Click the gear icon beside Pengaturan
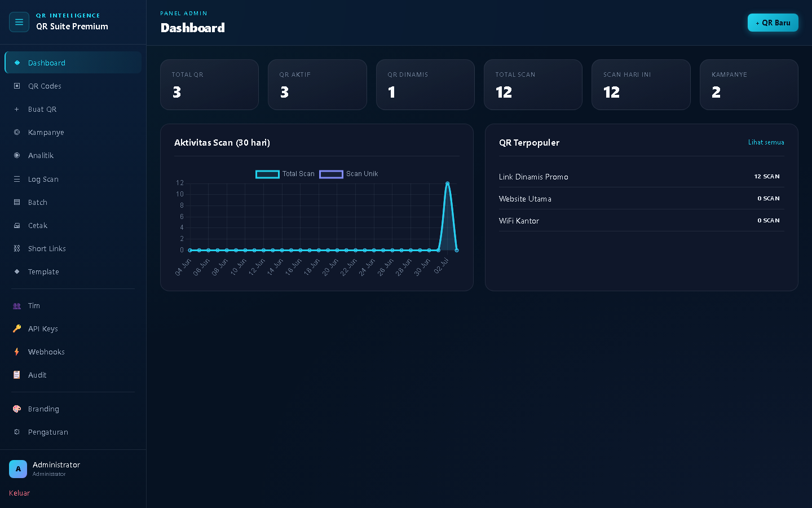Image resolution: width=812 pixels, height=508 pixels. [17, 432]
